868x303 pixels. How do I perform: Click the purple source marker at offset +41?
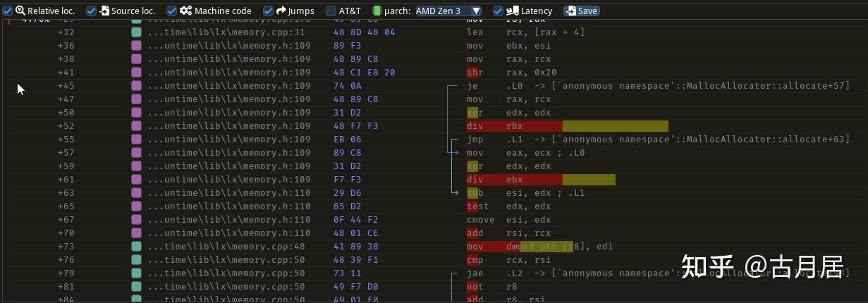(136, 72)
